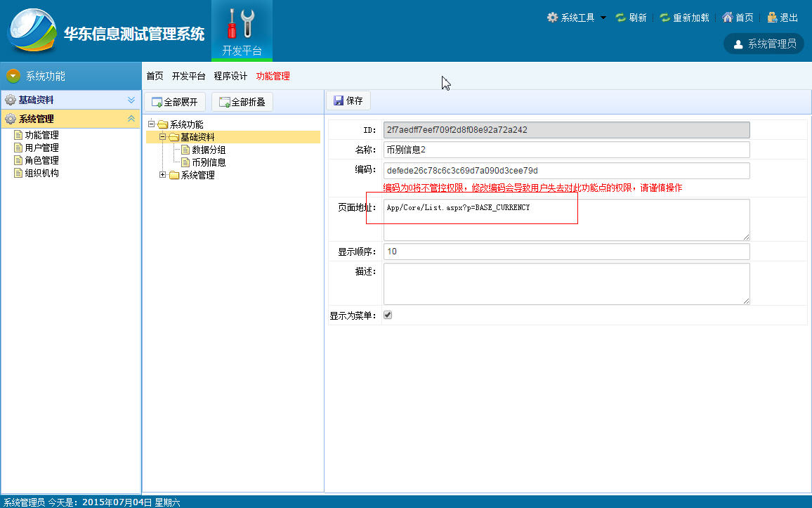Click into the 显示顺序 input field
This screenshot has width=812, height=508.
567,252
